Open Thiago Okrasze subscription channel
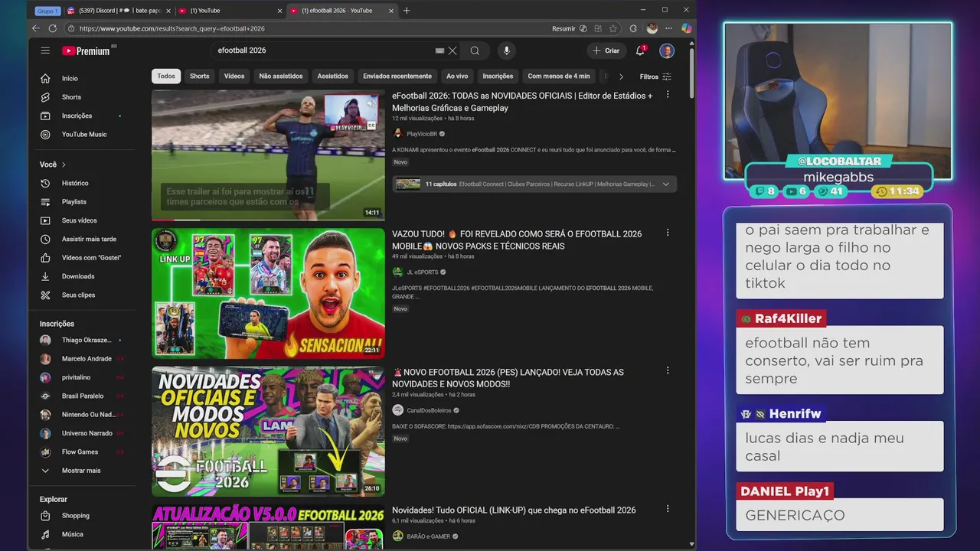980x551 pixels. pos(86,340)
